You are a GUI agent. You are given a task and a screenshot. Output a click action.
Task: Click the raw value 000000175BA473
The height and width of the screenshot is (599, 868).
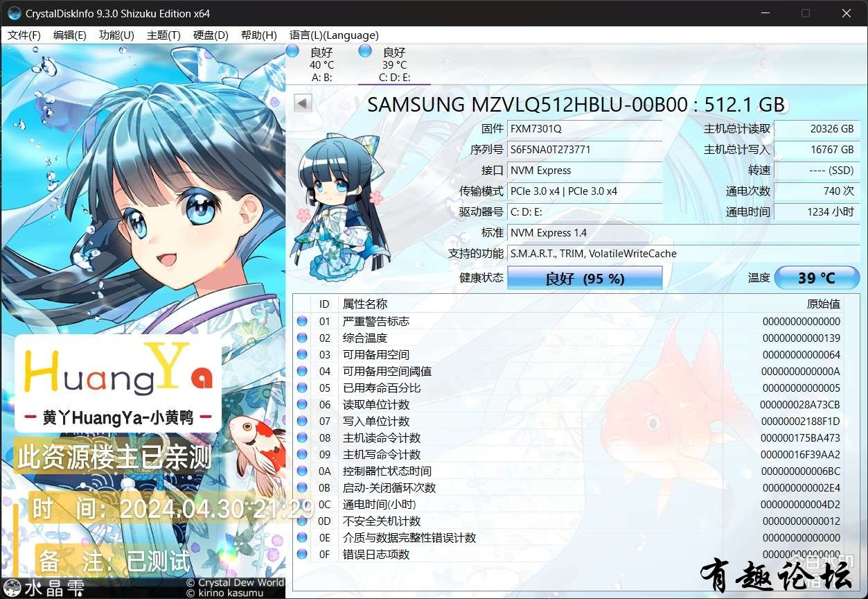pyautogui.click(x=800, y=437)
